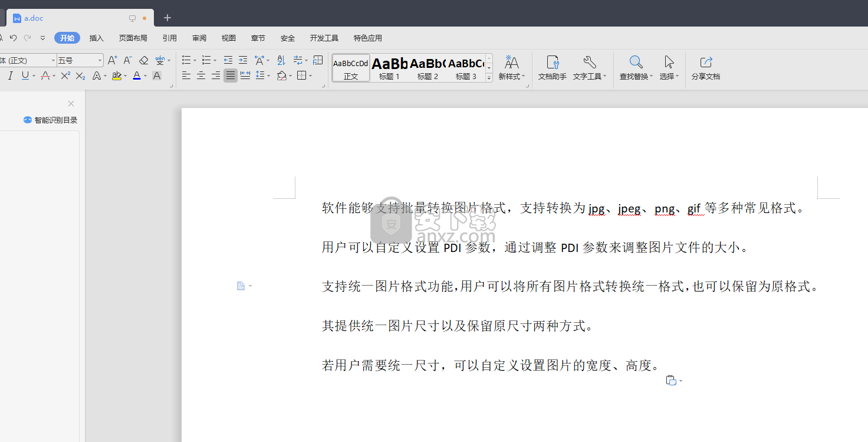
Task: Switch to the 插入 (Insert) tab
Action: (x=96, y=38)
